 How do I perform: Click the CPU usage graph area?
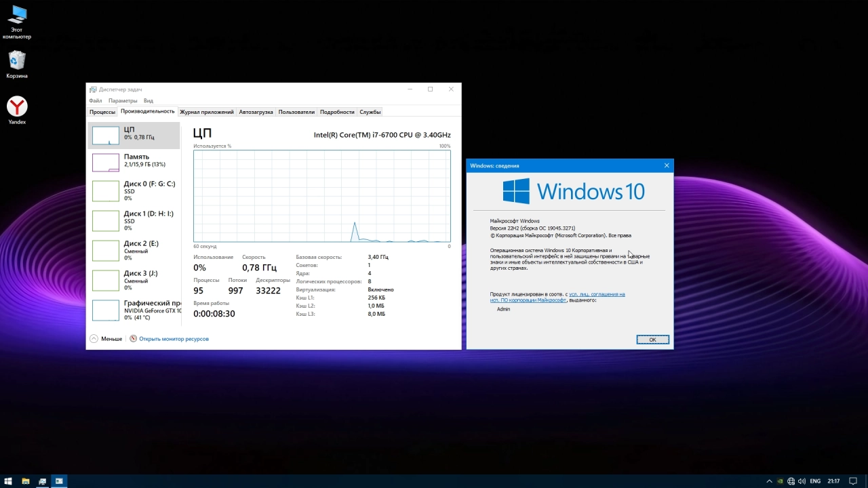pyautogui.click(x=322, y=196)
